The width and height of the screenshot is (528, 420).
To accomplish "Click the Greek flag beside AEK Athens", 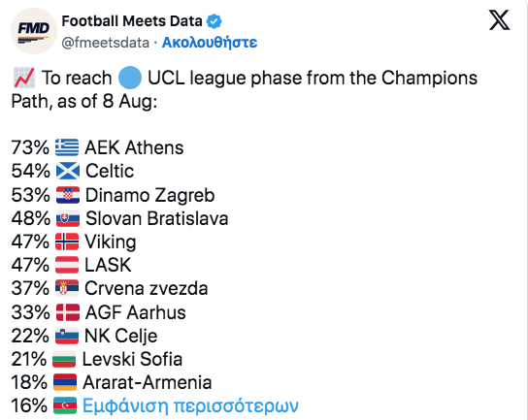I will click(67, 147).
